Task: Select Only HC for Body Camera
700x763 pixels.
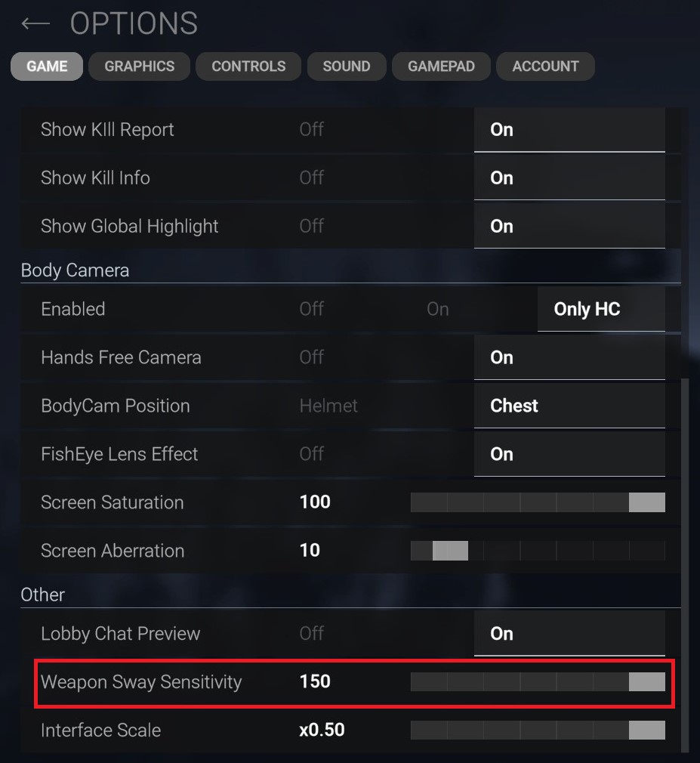Action: point(587,309)
